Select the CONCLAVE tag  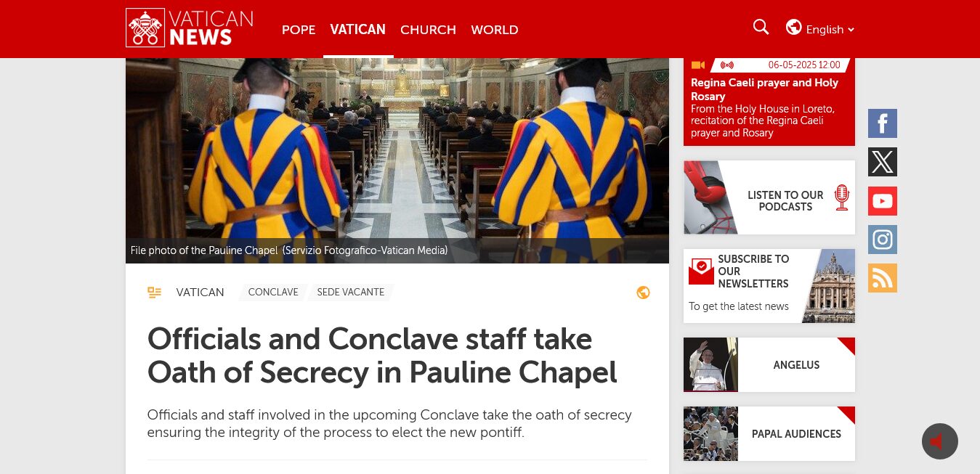click(x=273, y=293)
